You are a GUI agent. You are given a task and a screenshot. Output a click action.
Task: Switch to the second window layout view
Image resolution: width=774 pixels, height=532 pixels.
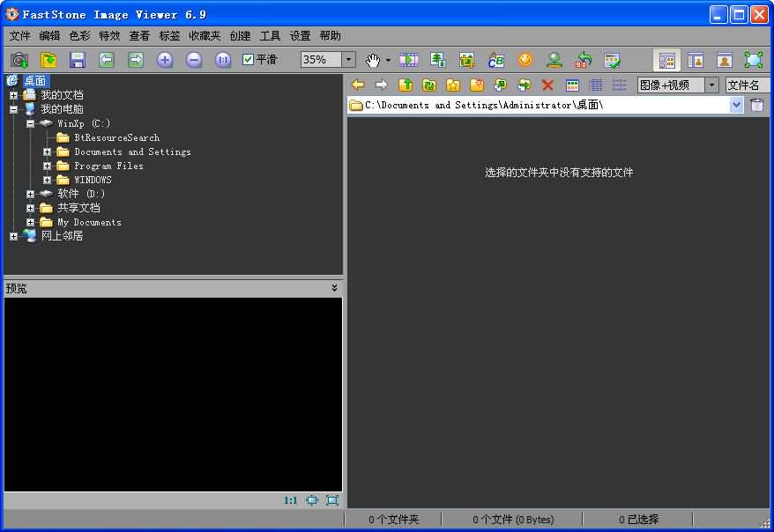696,60
